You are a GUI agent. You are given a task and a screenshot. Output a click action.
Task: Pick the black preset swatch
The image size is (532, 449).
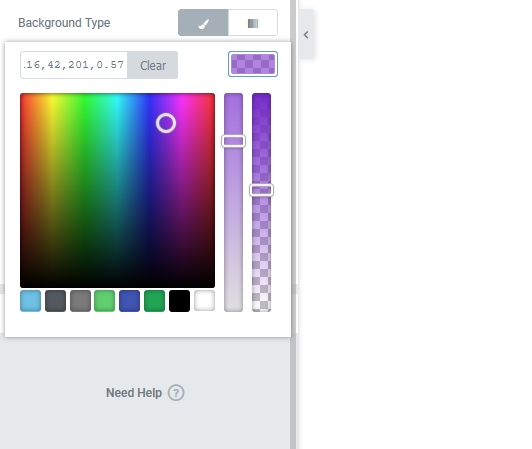179,301
